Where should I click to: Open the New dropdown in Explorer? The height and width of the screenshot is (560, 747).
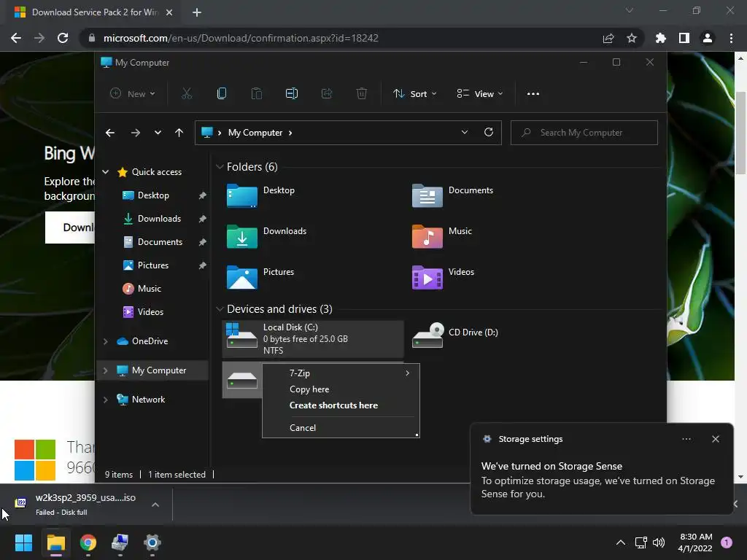coord(133,94)
